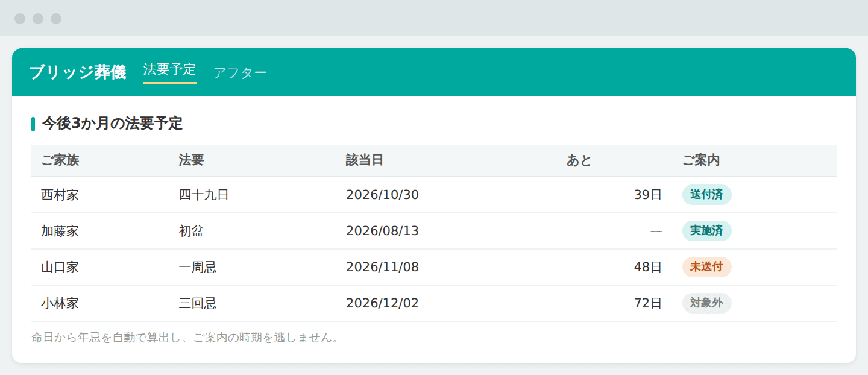Click the 該当日 column header
Image resolution: width=868 pixels, height=375 pixels.
click(x=365, y=160)
